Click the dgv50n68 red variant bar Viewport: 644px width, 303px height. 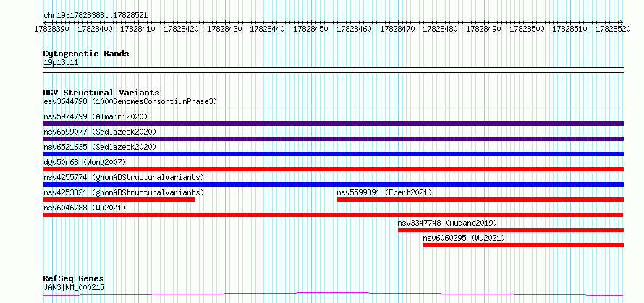point(333,169)
